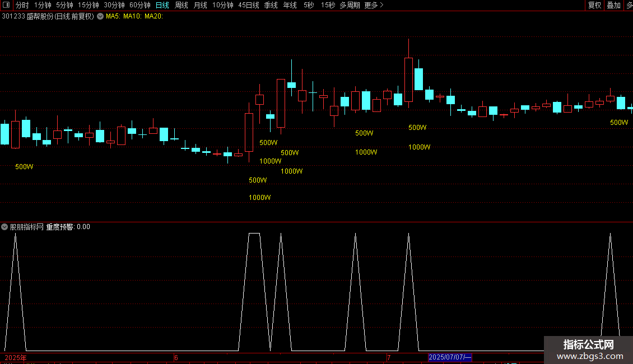Open the 复权 adjustment options
The width and height of the screenshot is (633, 364).
pos(594,5)
